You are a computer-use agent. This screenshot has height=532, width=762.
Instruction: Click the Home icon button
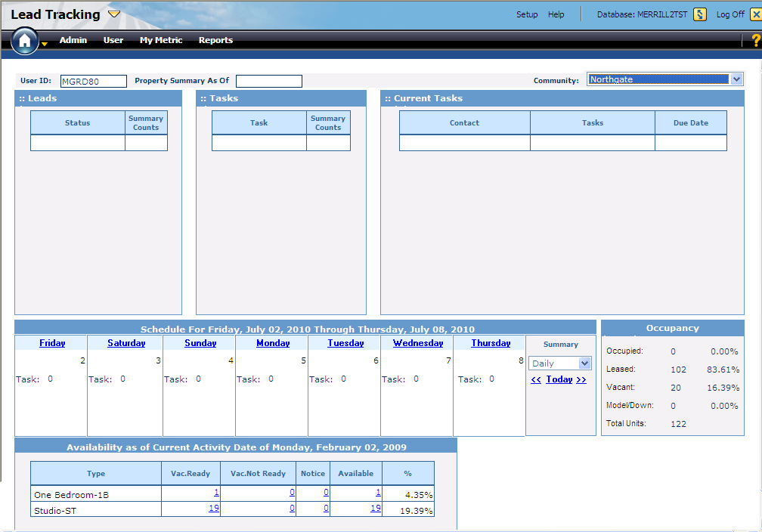point(24,41)
